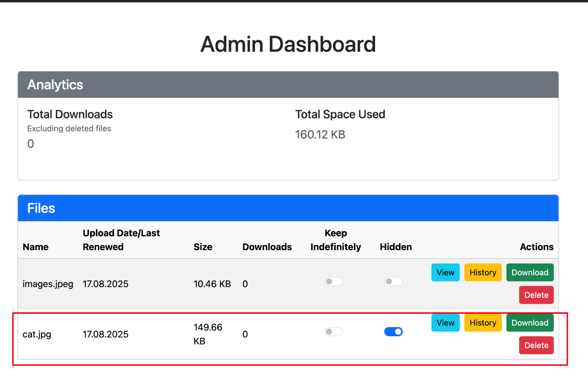The image size is (588, 387).
Task: Download the images.jpeg file
Action: [x=530, y=272]
